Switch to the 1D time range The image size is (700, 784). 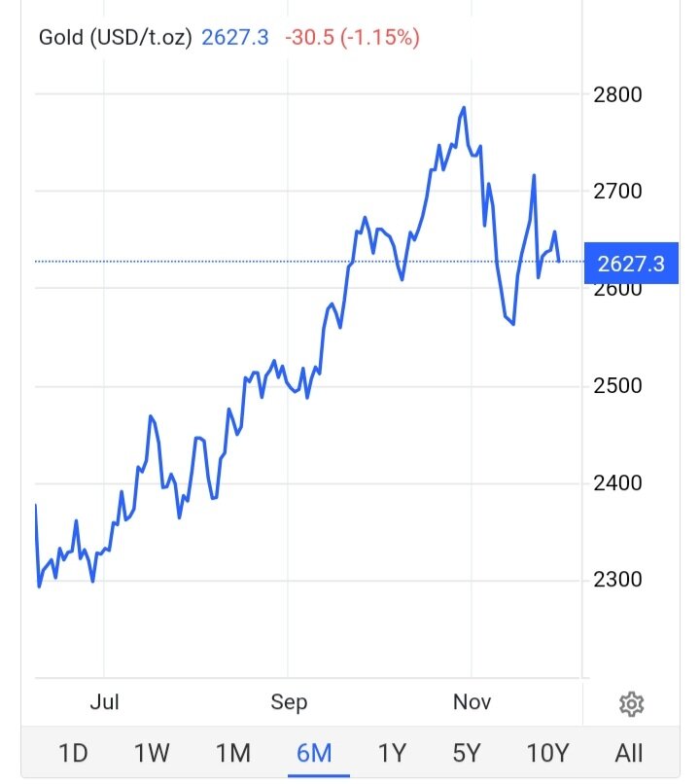pos(73,752)
